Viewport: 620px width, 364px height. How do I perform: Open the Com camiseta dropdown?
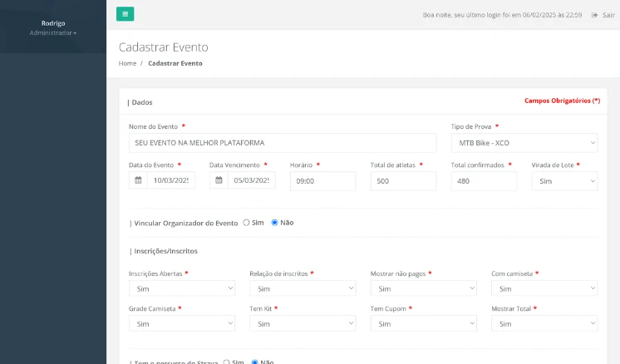coord(544,288)
